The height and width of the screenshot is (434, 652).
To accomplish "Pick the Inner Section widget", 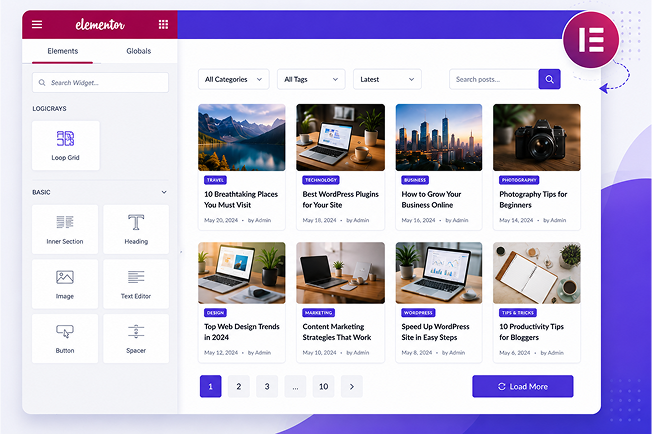I will pyautogui.click(x=65, y=229).
